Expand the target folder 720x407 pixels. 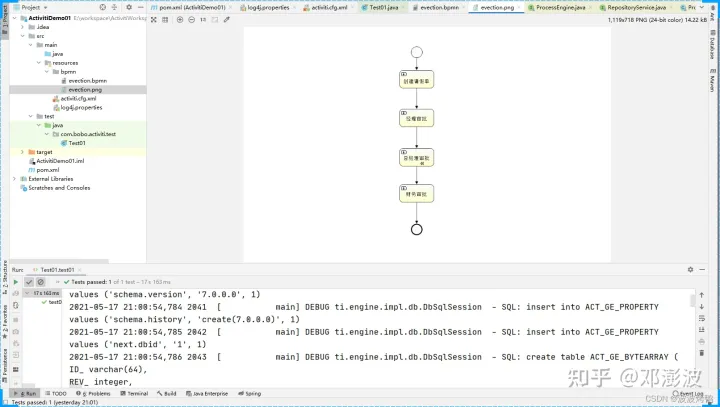point(22,152)
